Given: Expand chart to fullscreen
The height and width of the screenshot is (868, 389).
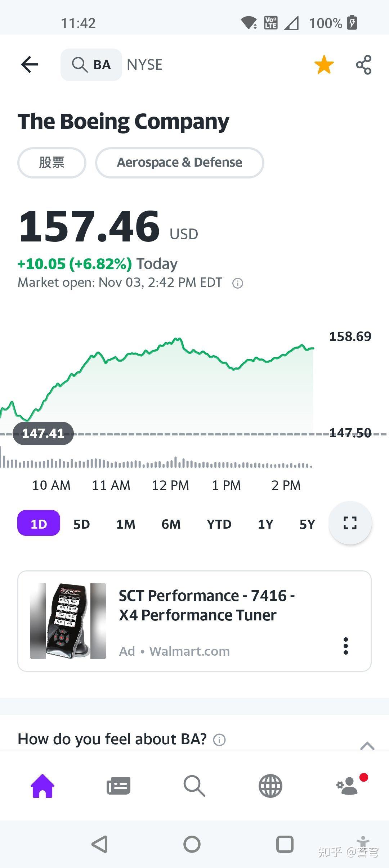Looking at the screenshot, I should coord(350,523).
